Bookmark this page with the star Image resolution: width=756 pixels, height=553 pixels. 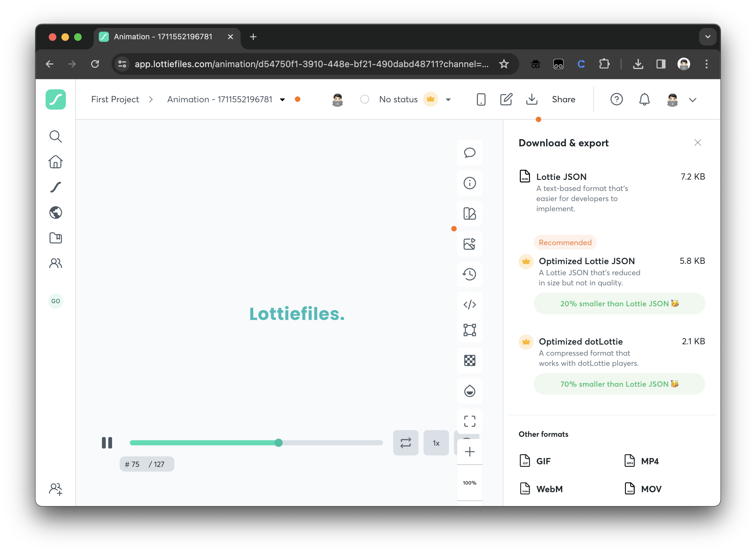pos(504,64)
